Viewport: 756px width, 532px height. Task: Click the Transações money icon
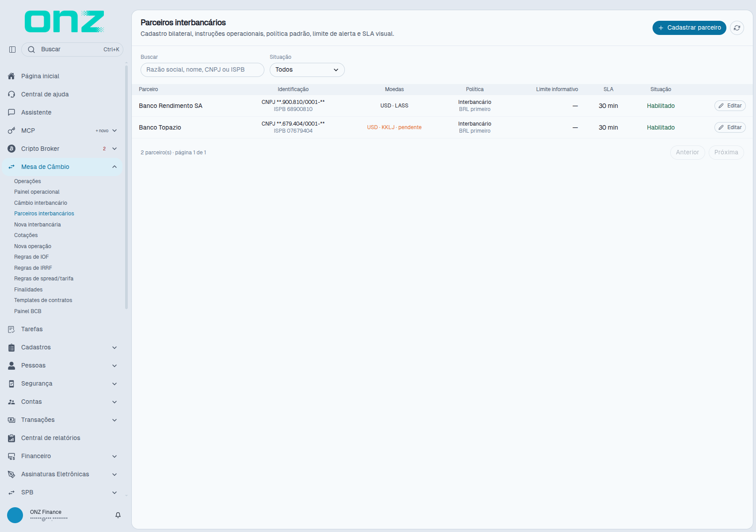point(11,420)
